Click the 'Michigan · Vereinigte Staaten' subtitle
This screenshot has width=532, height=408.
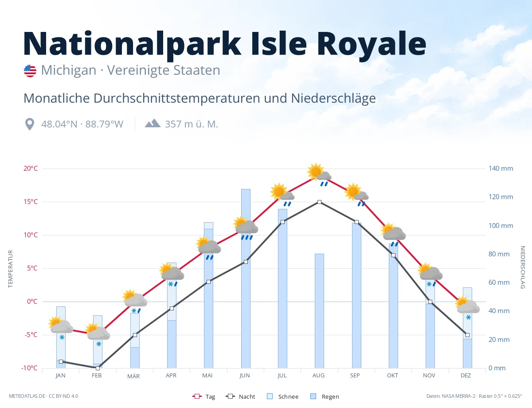pos(130,71)
